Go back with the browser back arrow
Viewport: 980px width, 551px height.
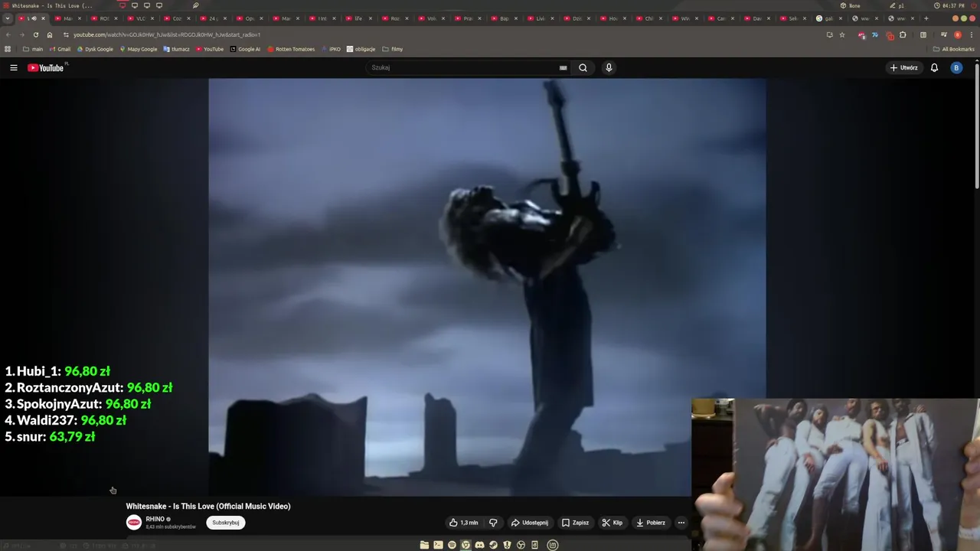(8, 34)
